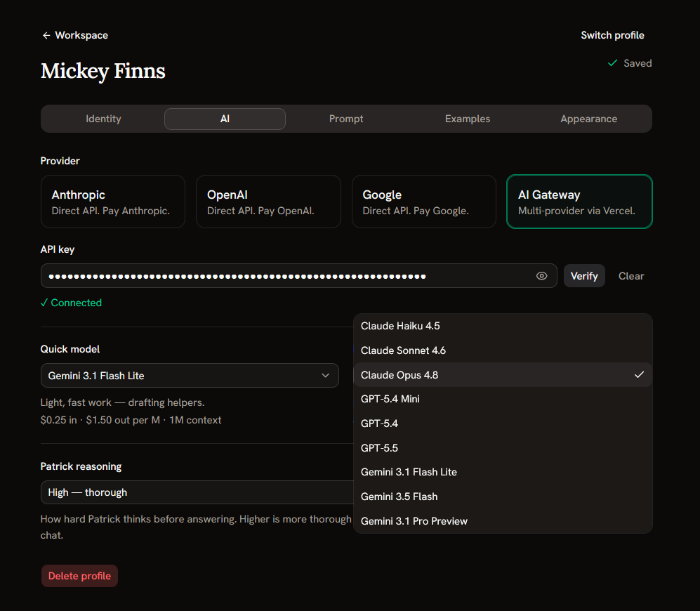This screenshot has width=700, height=611.
Task: Open the Patrick reasoning dropdown
Action: 197,492
